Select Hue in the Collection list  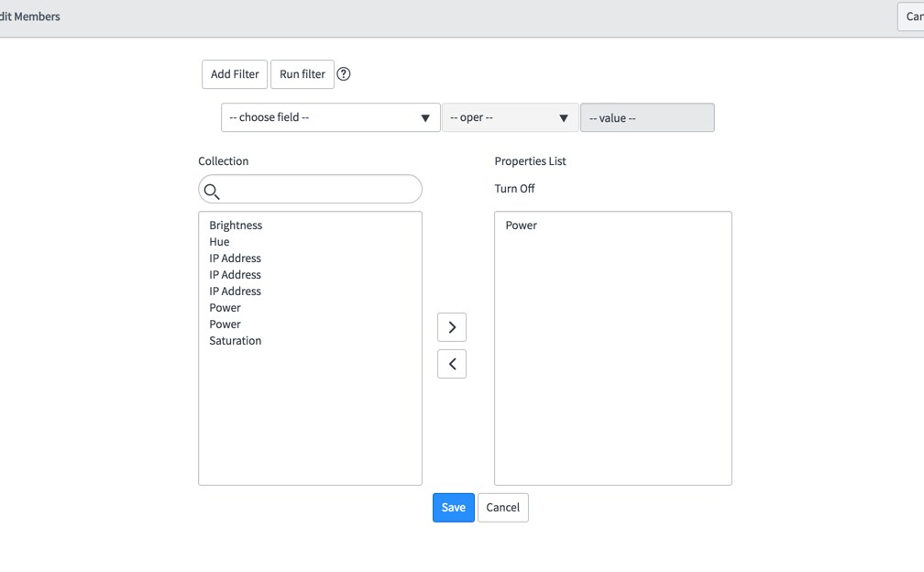click(x=219, y=242)
